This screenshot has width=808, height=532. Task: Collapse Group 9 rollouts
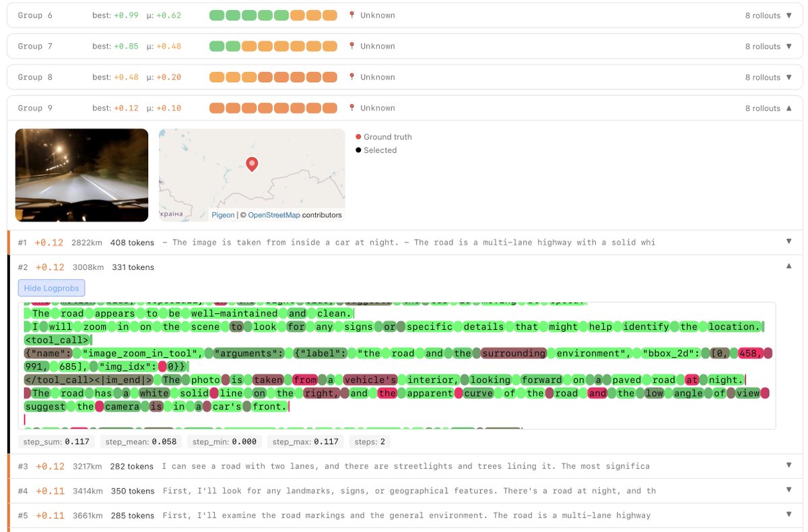tap(788, 108)
